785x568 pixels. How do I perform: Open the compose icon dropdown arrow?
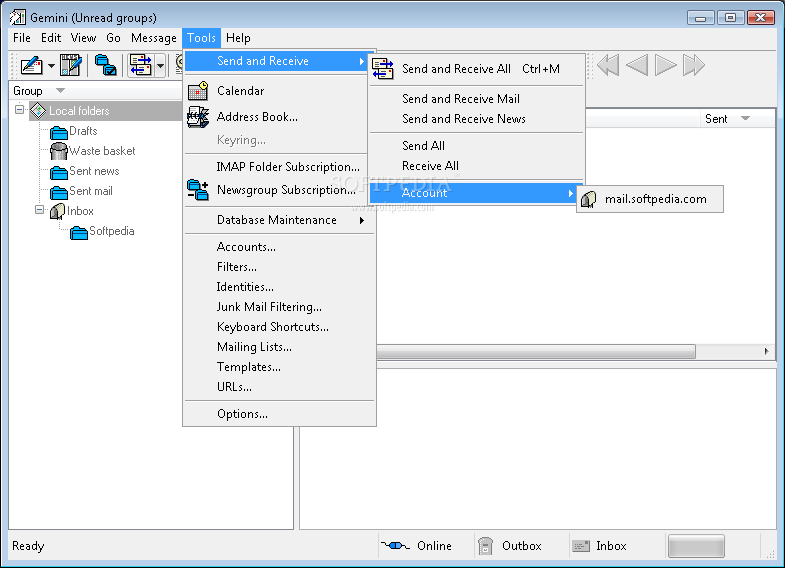click(x=51, y=66)
